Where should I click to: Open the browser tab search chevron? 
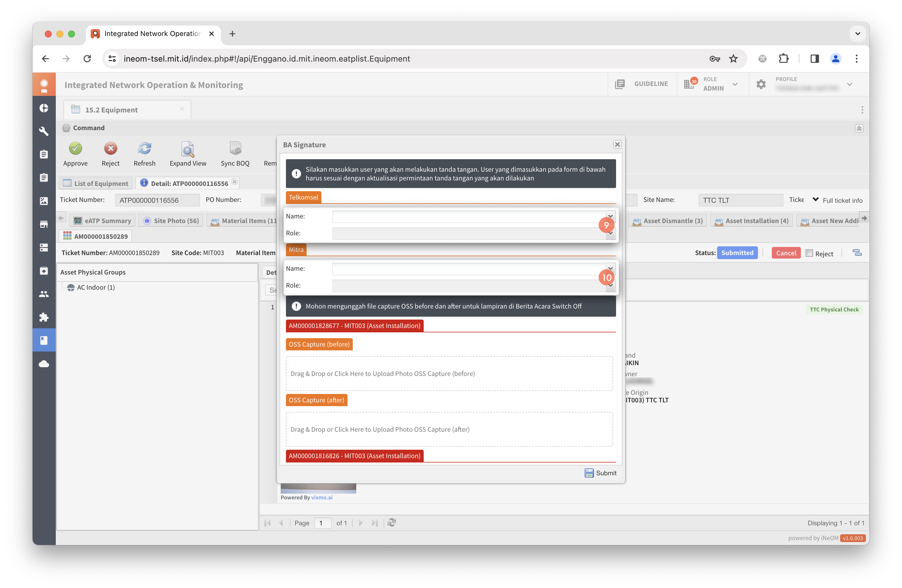857,33
